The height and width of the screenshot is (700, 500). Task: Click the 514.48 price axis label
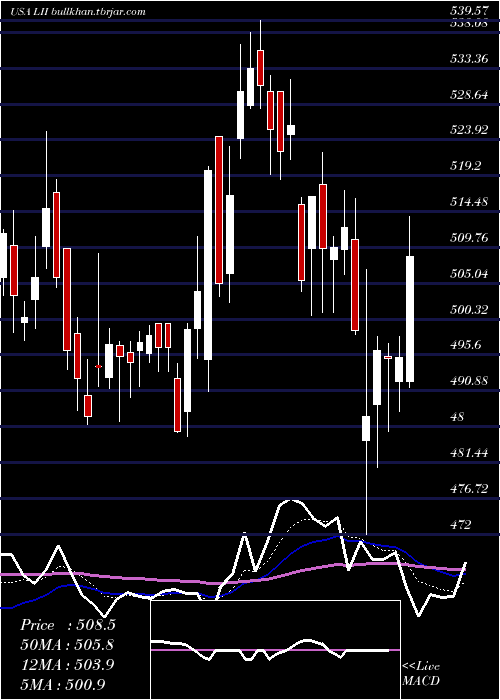click(469, 202)
